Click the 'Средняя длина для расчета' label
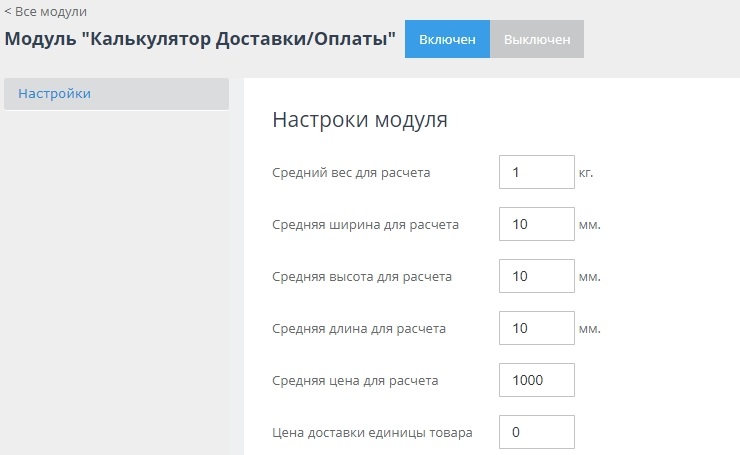This screenshot has height=455, width=740. pos(359,329)
